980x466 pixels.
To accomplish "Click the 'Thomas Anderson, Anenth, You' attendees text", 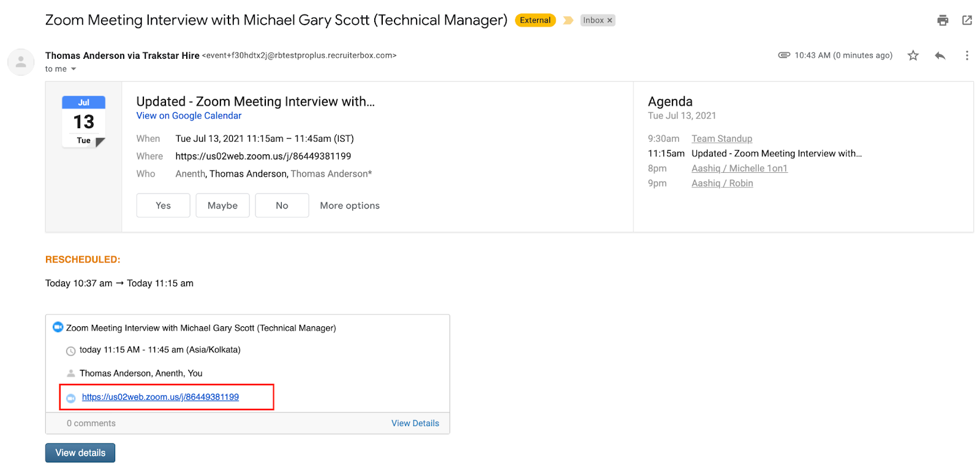I will pos(141,373).
